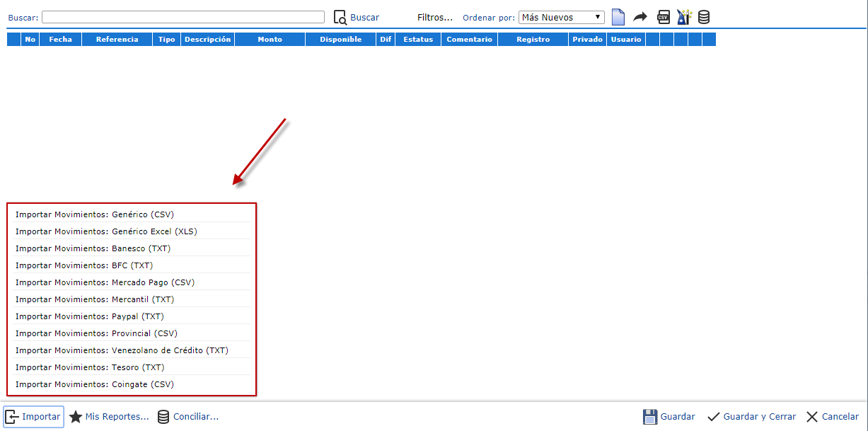Click the Importar button
The width and height of the screenshot is (868, 431).
[33, 417]
